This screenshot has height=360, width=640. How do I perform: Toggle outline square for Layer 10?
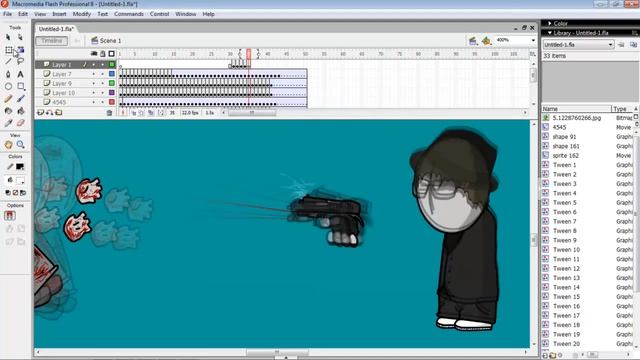tap(112, 93)
